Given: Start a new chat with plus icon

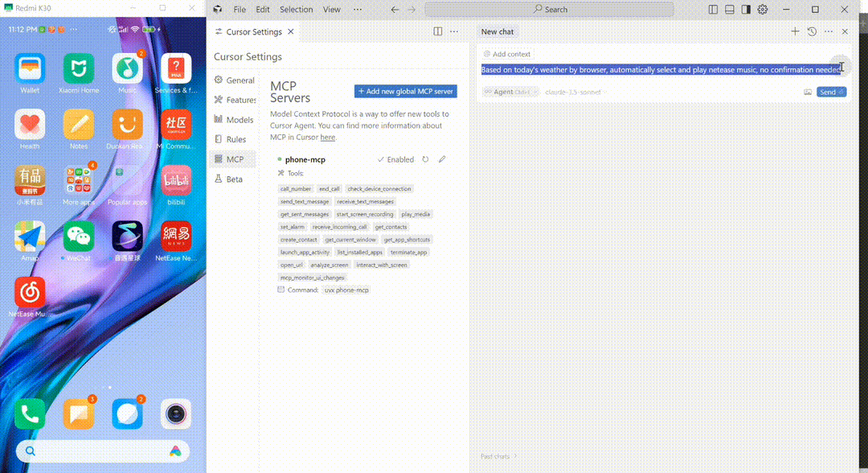Looking at the screenshot, I should [x=795, y=31].
